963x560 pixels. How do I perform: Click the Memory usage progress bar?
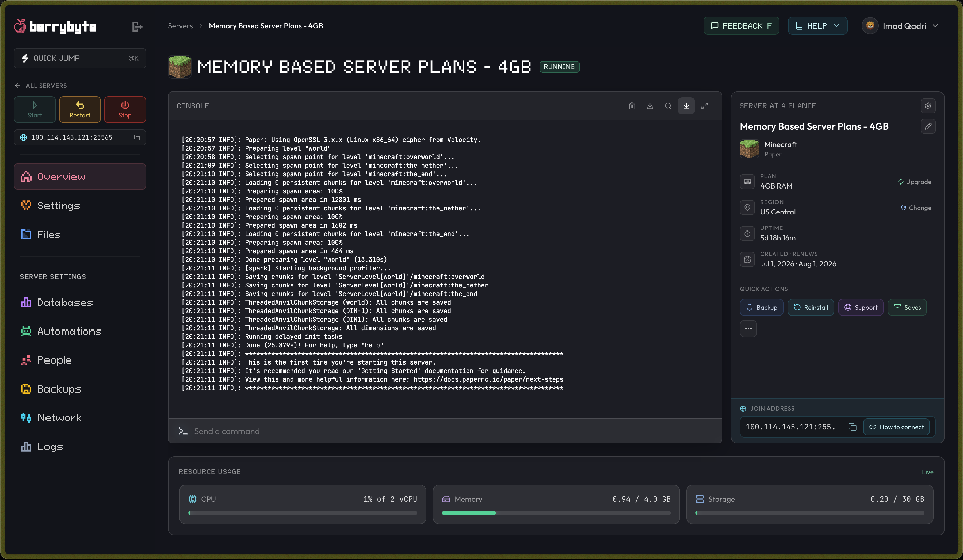point(556,513)
